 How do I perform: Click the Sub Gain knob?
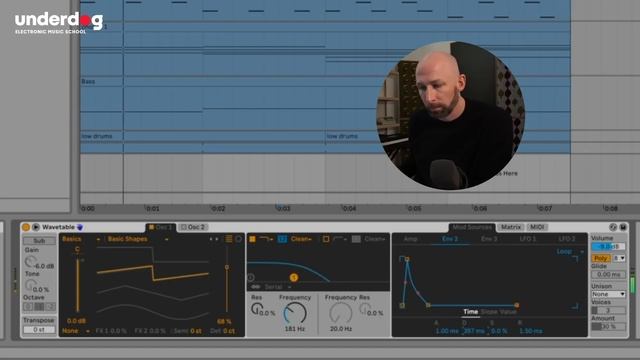[x=30, y=262]
